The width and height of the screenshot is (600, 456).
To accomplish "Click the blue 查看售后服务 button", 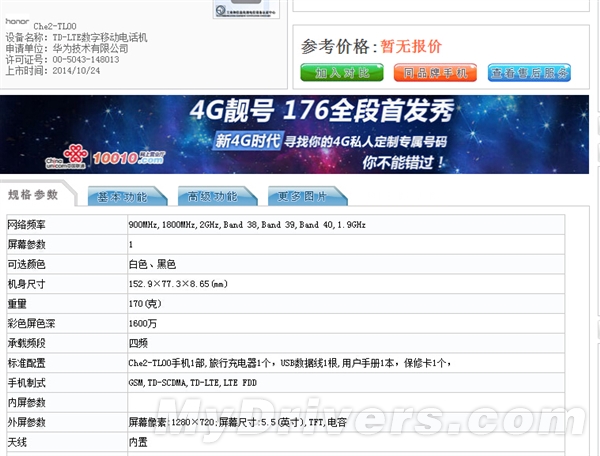I will [x=529, y=73].
